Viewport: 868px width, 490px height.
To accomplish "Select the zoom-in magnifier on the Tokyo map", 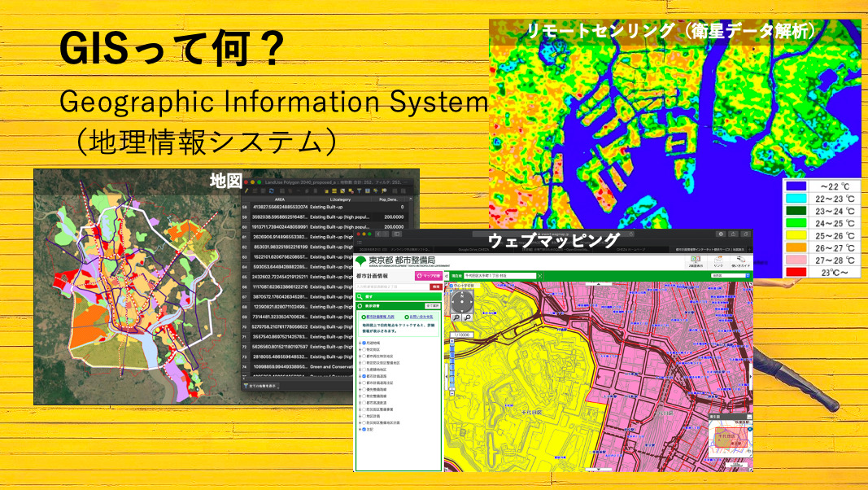I will coord(456,317).
